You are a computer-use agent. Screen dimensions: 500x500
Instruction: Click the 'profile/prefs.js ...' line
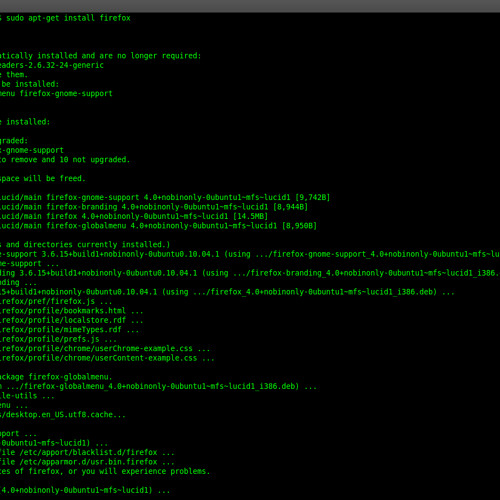(x=58, y=339)
